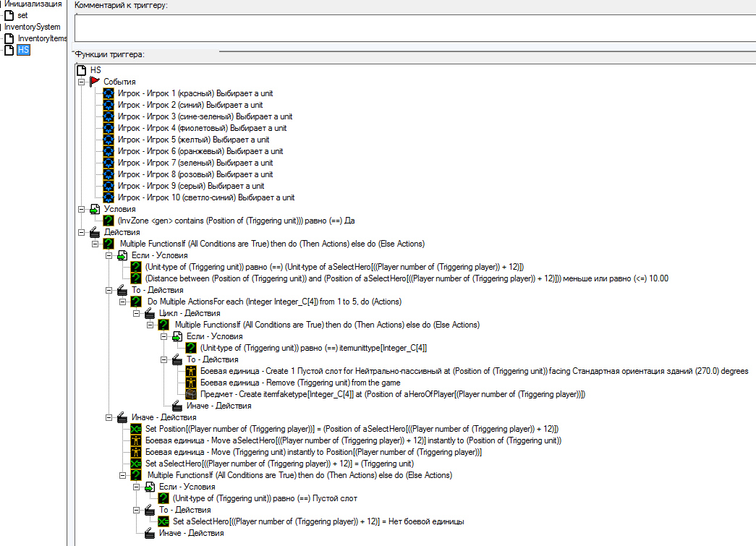
Task: Click icon of Игрок 3 (сине-зеленый) event
Action: (x=109, y=116)
